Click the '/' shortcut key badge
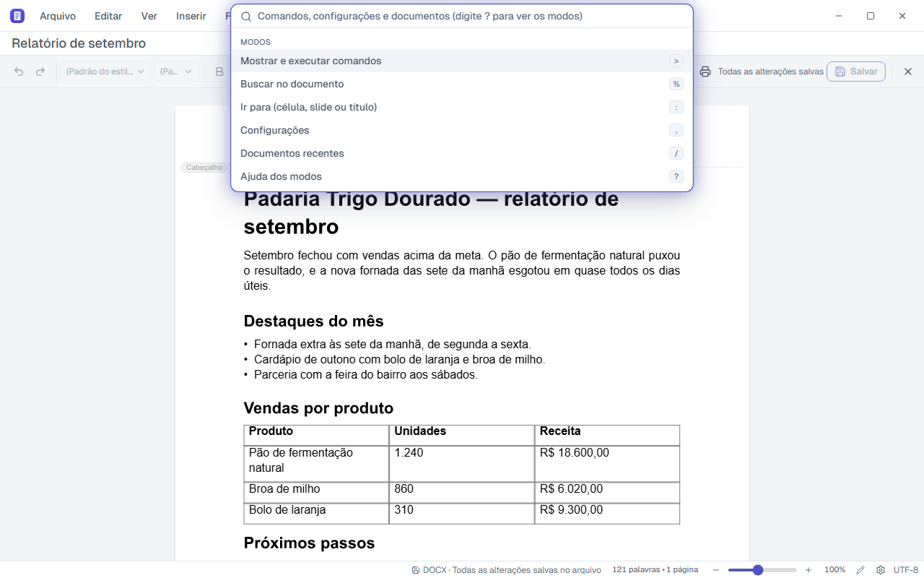This screenshot has width=924, height=578. 676,153
